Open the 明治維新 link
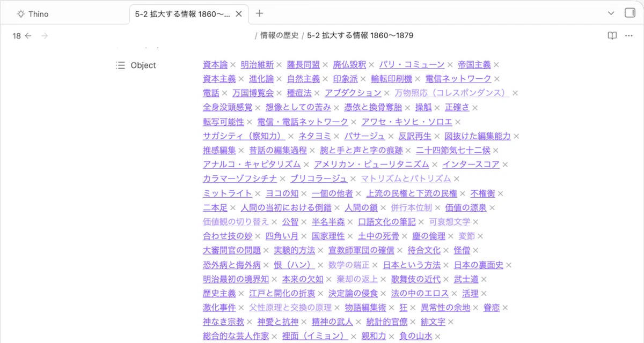The image size is (644, 343). pyautogui.click(x=257, y=65)
